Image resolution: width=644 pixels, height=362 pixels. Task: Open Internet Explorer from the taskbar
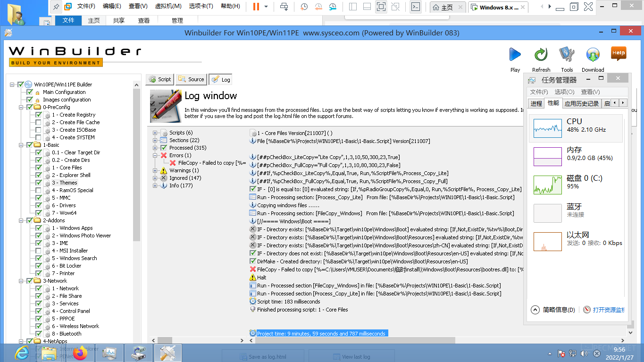pos(22,353)
